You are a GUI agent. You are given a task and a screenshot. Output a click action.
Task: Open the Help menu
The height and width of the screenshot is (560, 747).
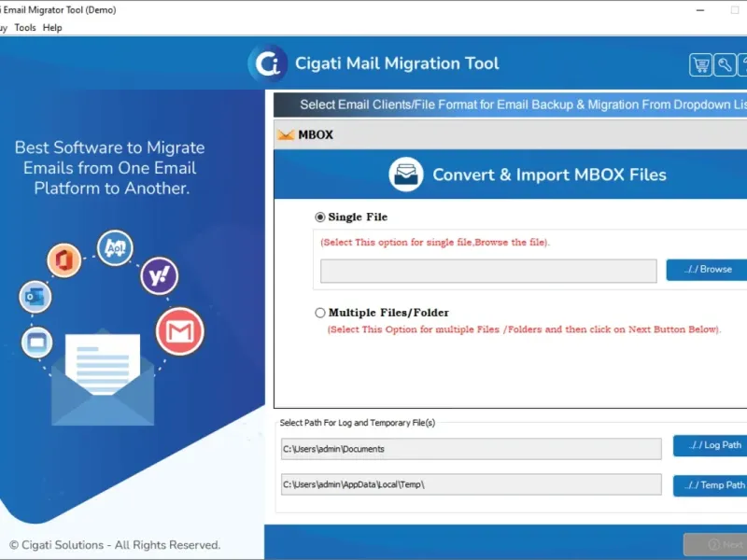[52, 28]
